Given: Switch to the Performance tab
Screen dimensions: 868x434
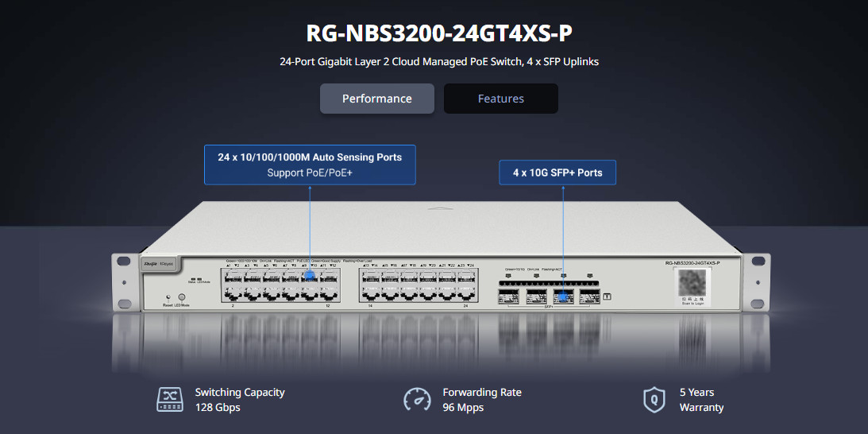Looking at the screenshot, I should 377,99.
